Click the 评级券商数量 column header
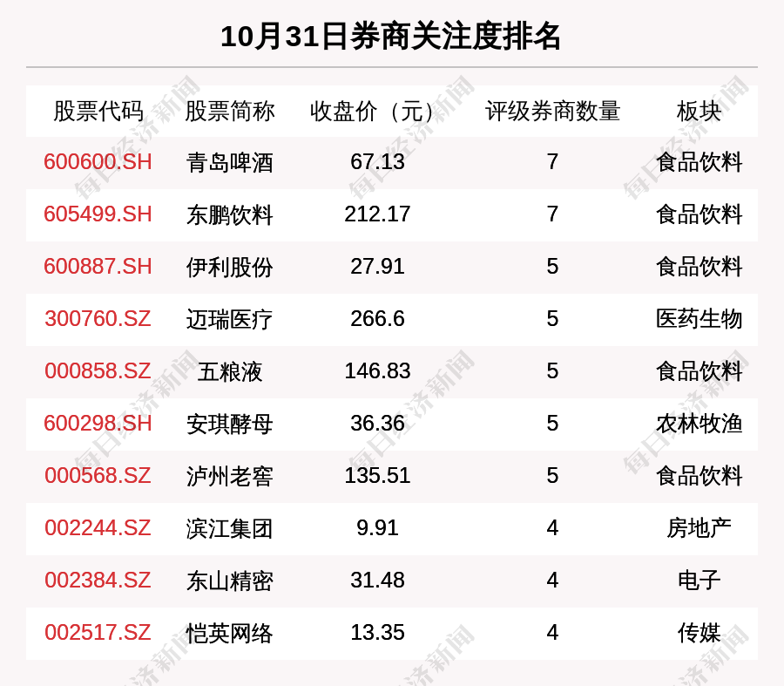784x686 pixels. pyautogui.click(x=552, y=111)
